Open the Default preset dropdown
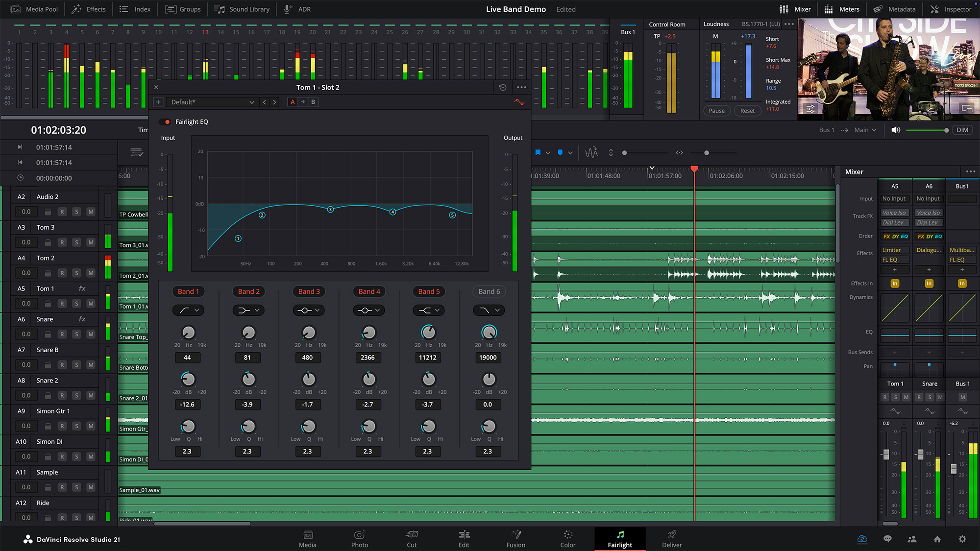 tap(212, 102)
